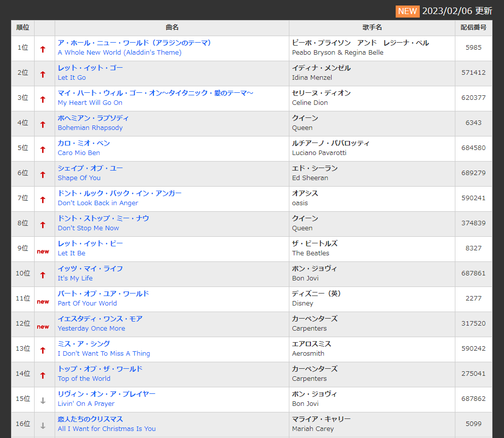This screenshot has height=438, width=504.
Task: Click distribution number 590241
Action: [473, 198]
